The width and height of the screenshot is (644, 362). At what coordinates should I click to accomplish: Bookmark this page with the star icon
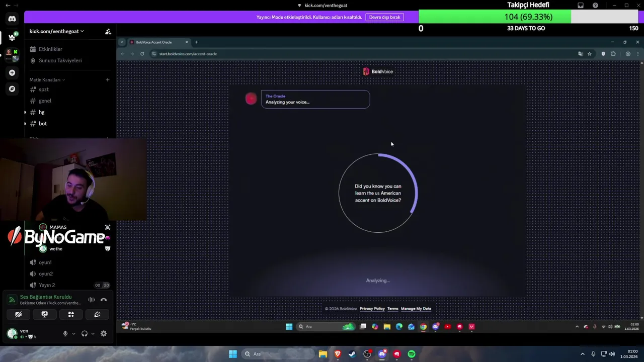[589, 54]
